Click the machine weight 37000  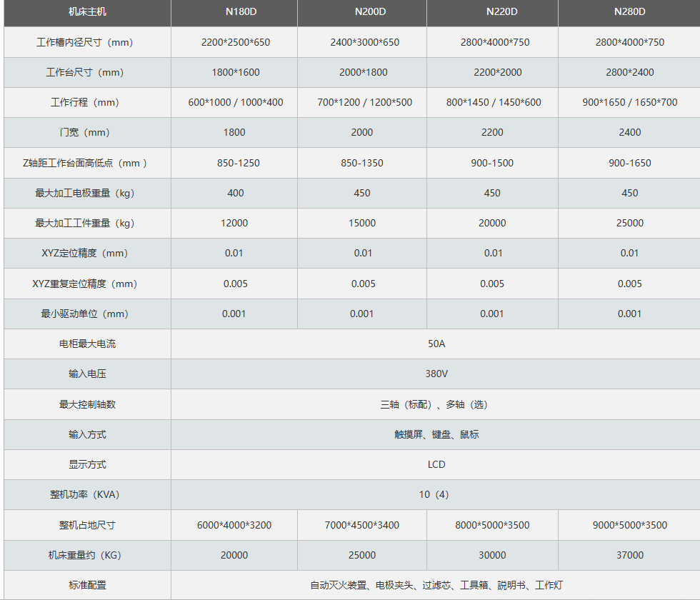tap(630, 555)
